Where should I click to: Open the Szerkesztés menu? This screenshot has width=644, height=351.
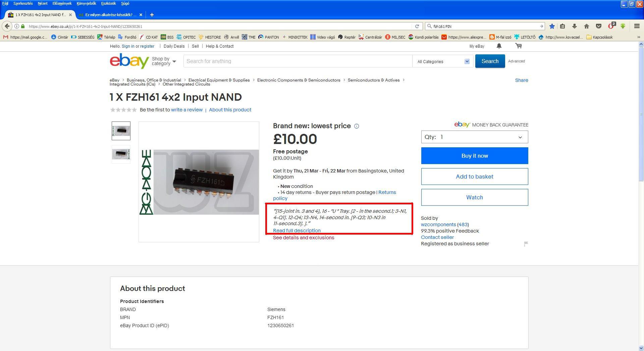click(x=23, y=3)
